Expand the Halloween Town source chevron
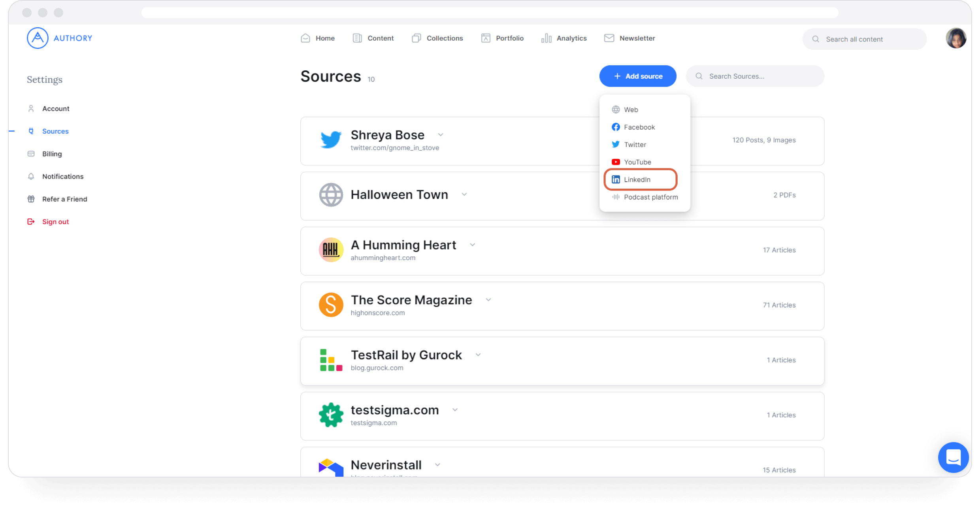 464,194
